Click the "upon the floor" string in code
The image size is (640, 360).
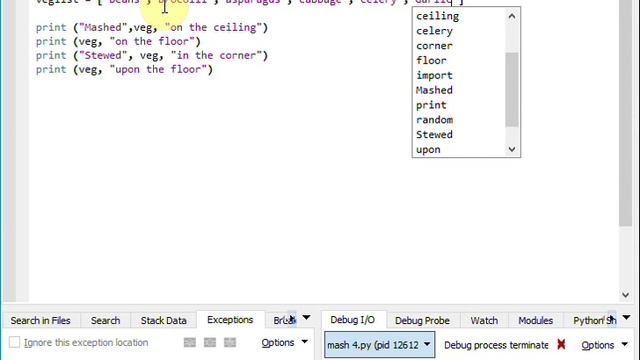[x=158, y=69]
